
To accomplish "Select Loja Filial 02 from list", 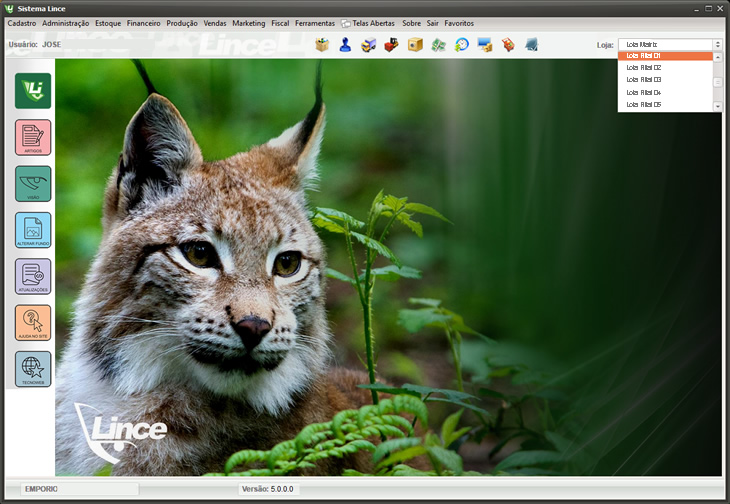I will pos(665,68).
